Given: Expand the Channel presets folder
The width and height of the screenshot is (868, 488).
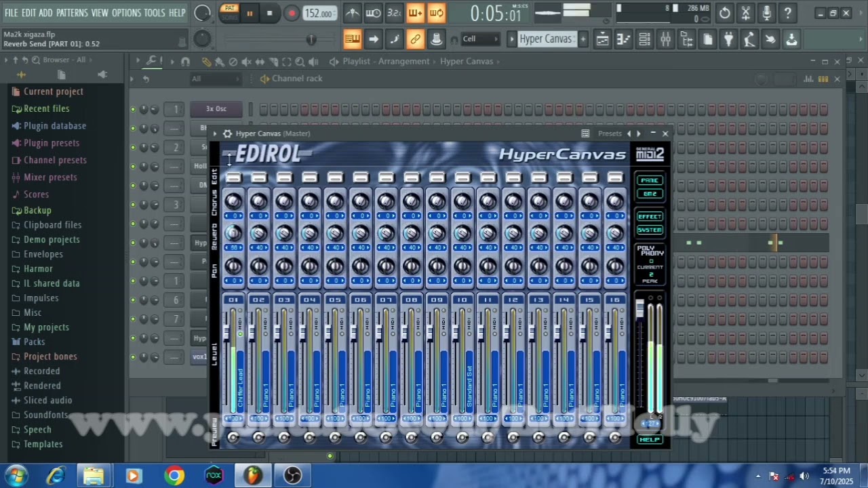Looking at the screenshot, I should [x=55, y=160].
